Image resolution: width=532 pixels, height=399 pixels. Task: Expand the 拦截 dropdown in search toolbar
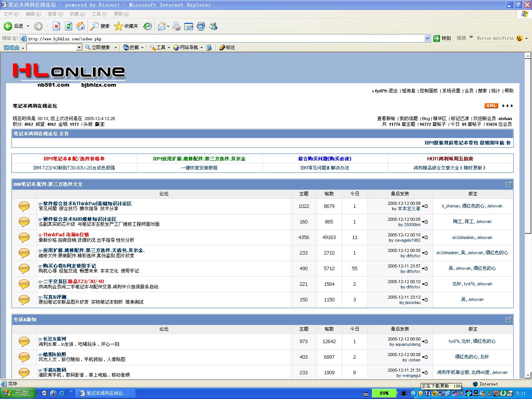click(x=142, y=47)
